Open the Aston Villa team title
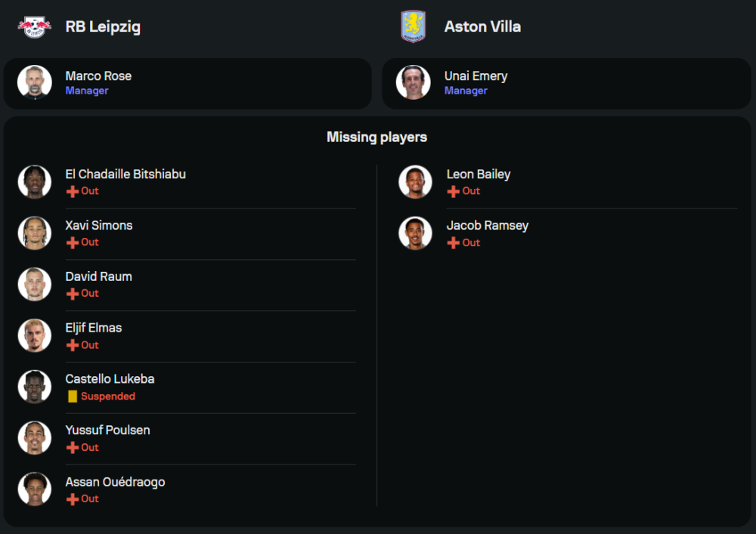Viewport: 756px width, 534px height. tap(482, 26)
